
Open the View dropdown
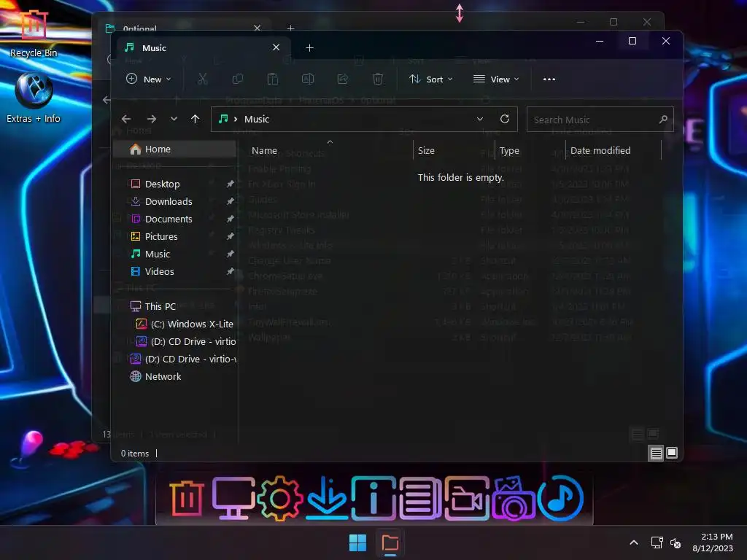coord(495,79)
